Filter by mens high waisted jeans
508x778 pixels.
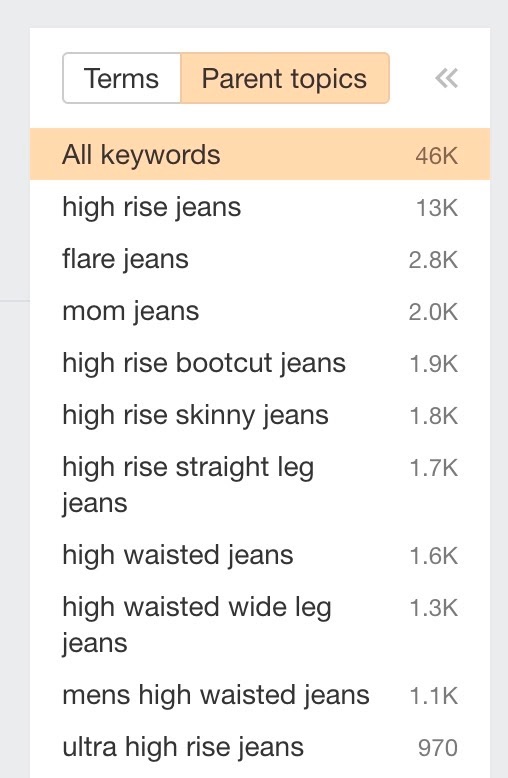[260, 695]
